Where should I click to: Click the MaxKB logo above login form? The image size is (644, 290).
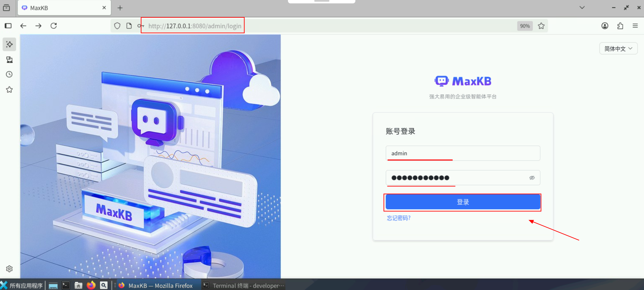[463, 81]
